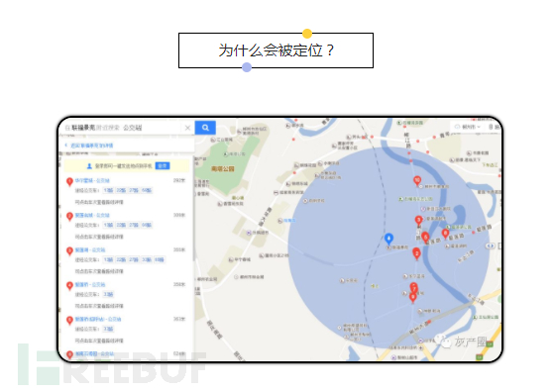This screenshot has height=392, width=554.
Task: Open the third bus stop result title
Action: (x=90, y=249)
